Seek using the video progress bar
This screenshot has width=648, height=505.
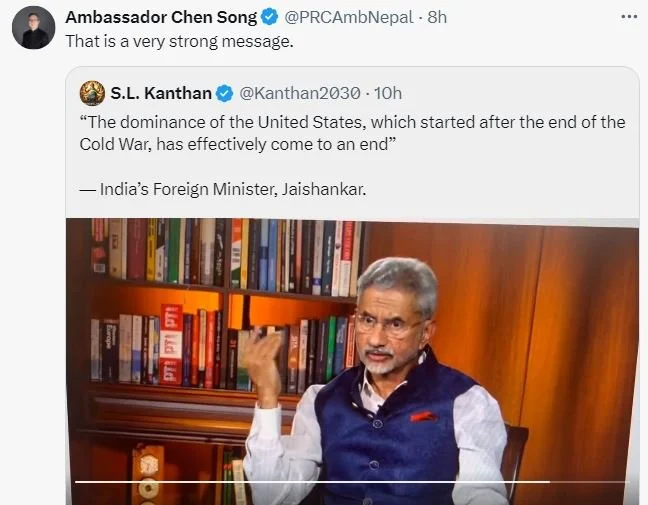[300, 482]
